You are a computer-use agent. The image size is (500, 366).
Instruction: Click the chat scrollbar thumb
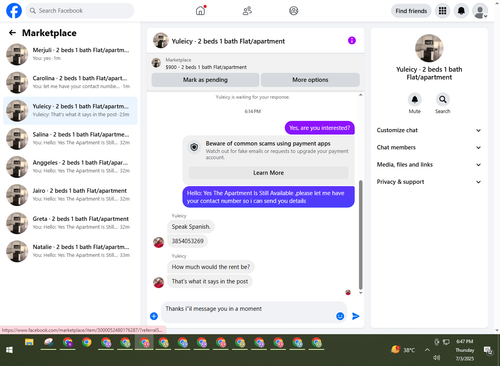[x=360, y=235]
